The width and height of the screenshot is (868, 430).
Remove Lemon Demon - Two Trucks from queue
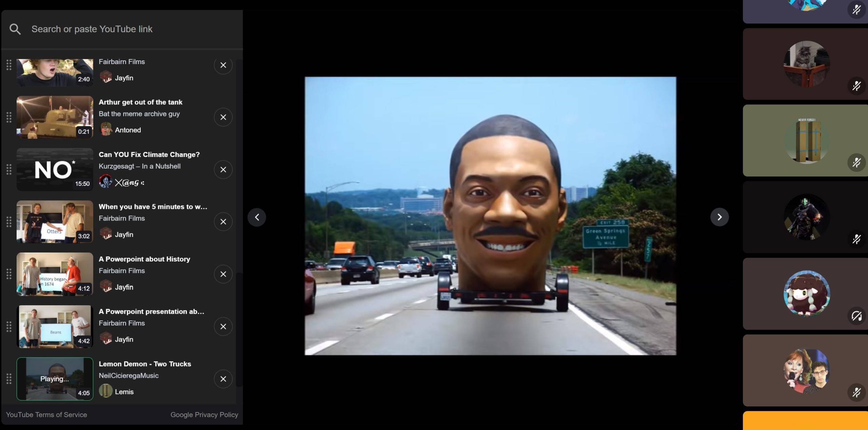(223, 379)
